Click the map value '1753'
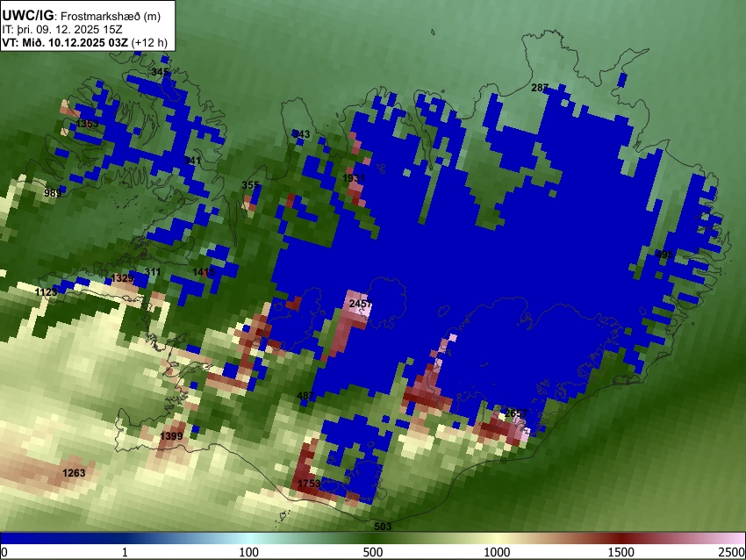The height and width of the screenshot is (560, 746). [309, 484]
